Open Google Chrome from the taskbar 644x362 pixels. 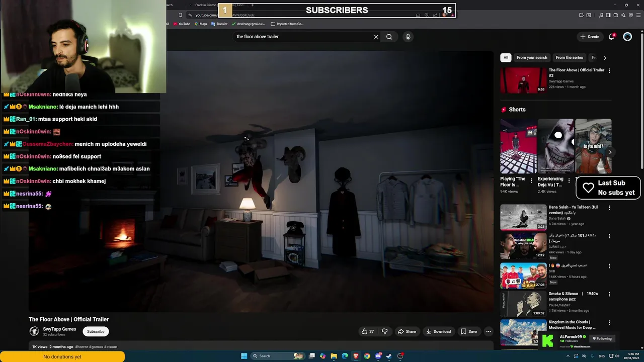point(367,356)
